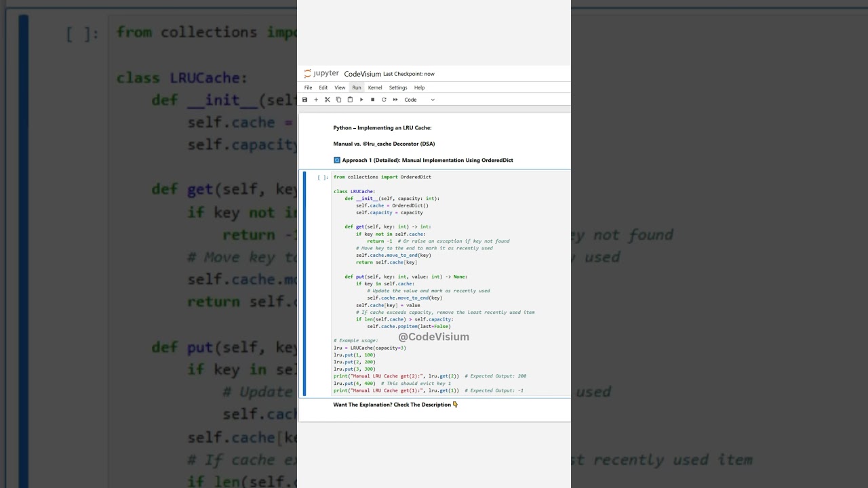Screen dimensions: 868x488
Task: Click the 'from collections import OrderedDict' line
Action: coord(382,177)
